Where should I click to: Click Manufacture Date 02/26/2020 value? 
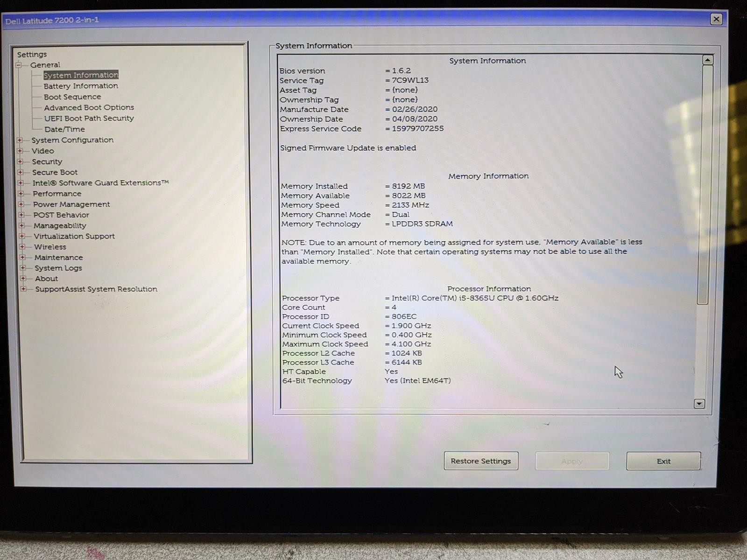tap(415, 110)
